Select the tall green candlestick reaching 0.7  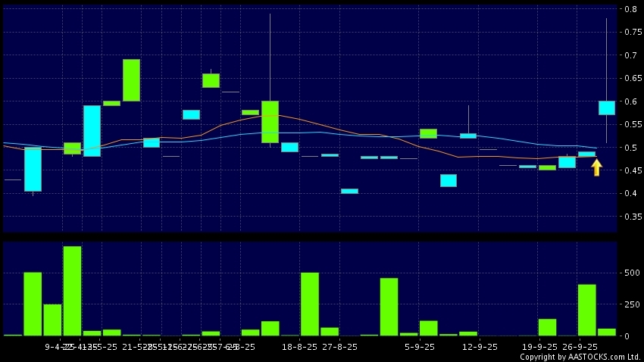[131, 80]
